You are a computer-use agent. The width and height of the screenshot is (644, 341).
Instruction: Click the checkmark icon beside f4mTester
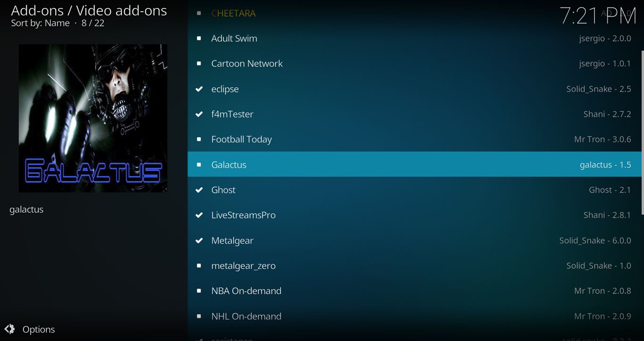point(199,114)
